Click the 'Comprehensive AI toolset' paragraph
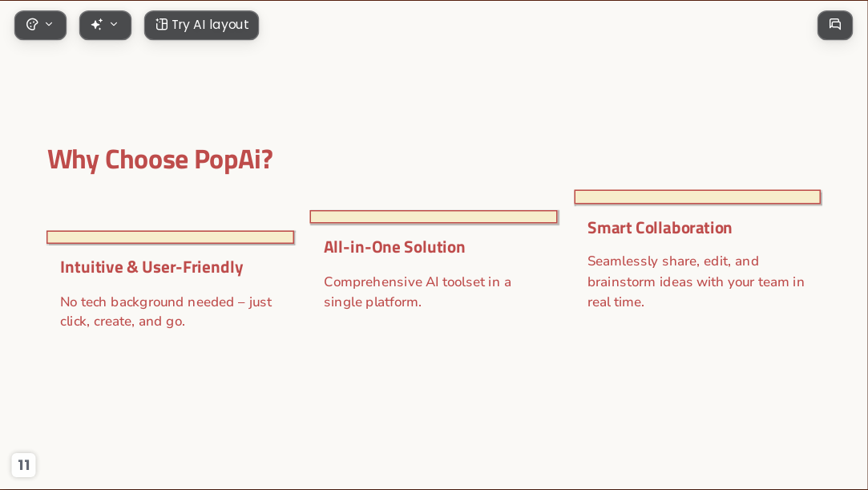The height and width of the screenshot is (490, 868). (418, 292)
